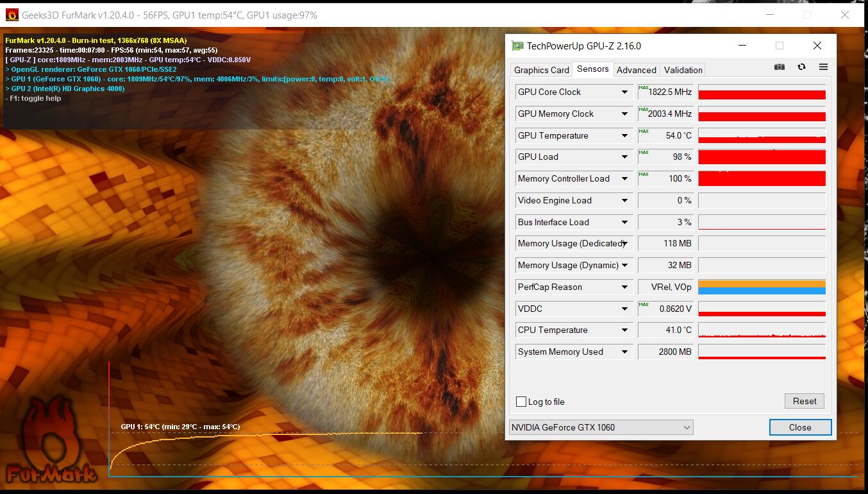Viewport: 868px width, 494px height.
Task: Click the Close button in GPU-Z
Action: [x=800, y=427]
